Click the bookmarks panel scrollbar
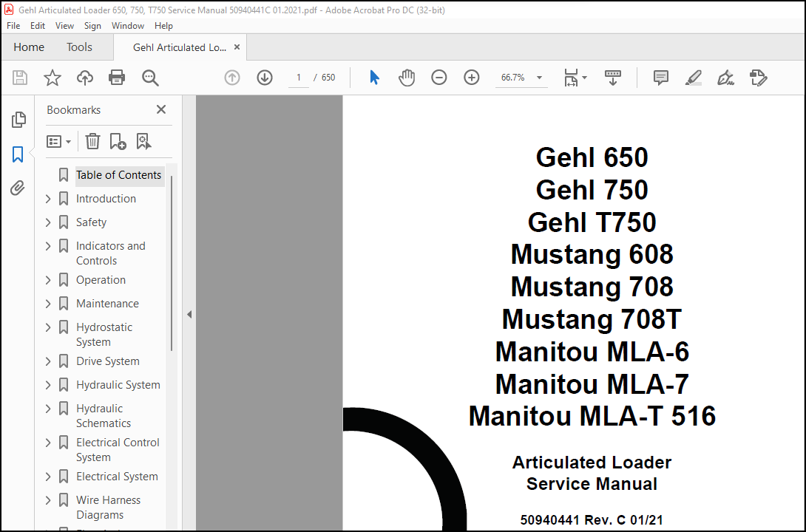 click(171, 264)
